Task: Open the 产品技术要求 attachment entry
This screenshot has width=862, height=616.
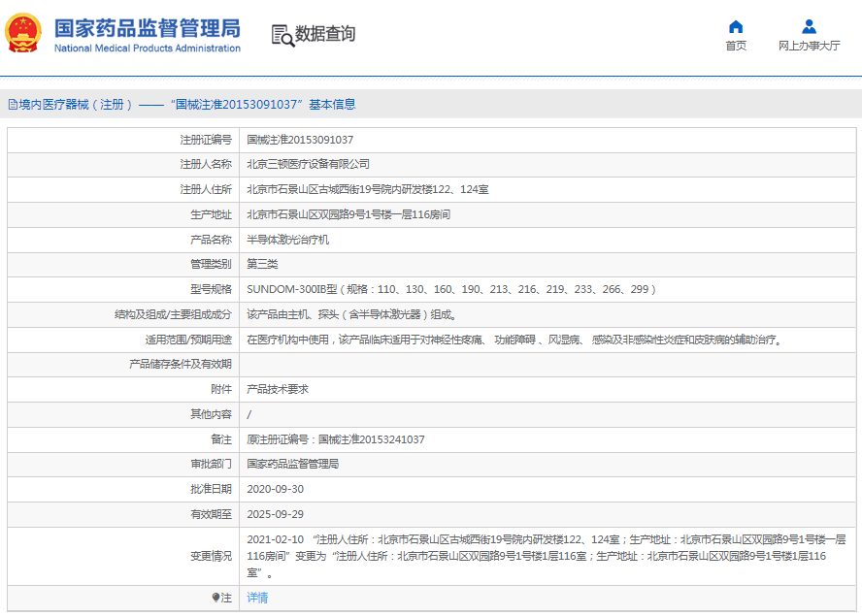Action: tap(277, 389)
